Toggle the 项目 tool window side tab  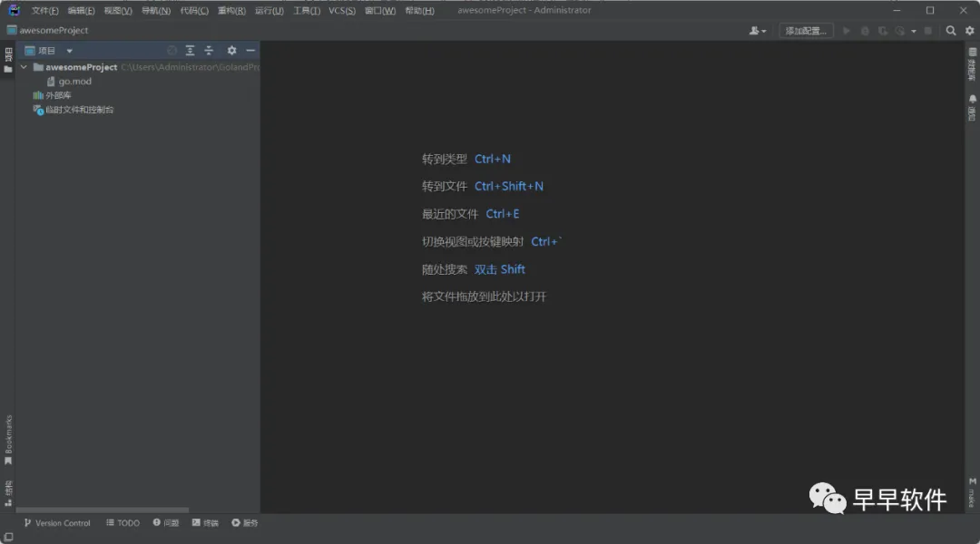coord(8,60)
